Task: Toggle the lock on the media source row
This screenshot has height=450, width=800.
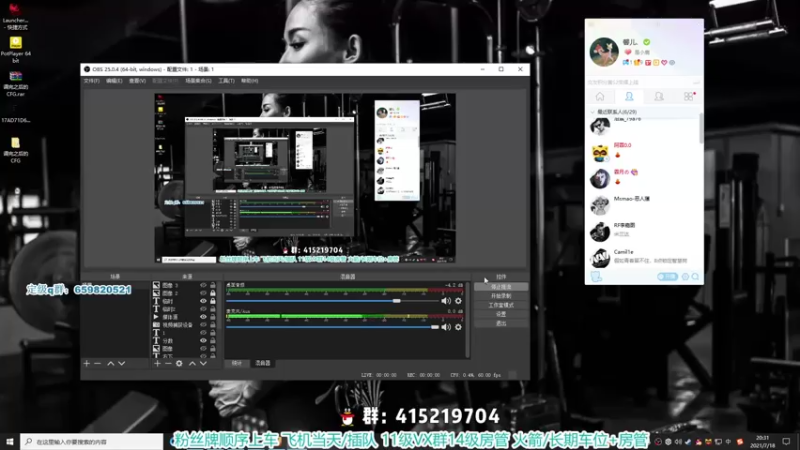Action: [x=213, y=317]
